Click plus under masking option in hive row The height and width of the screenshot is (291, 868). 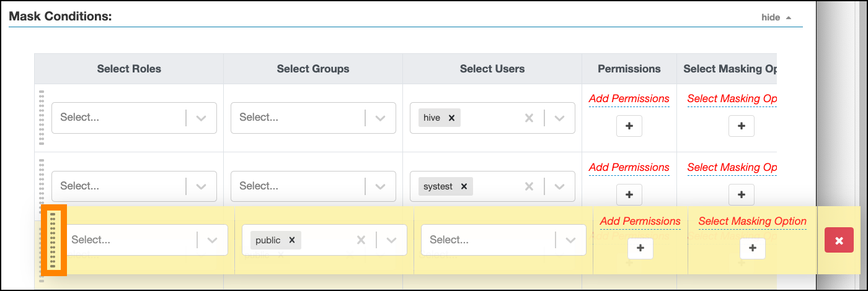pyautogui.click(x=741, y=126)
